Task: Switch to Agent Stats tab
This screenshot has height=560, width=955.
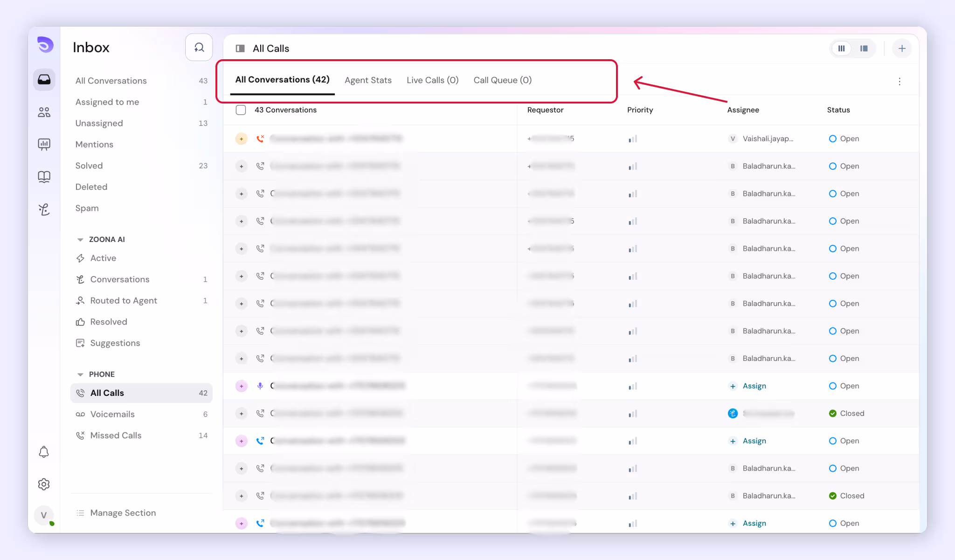Action: (368, 80)
